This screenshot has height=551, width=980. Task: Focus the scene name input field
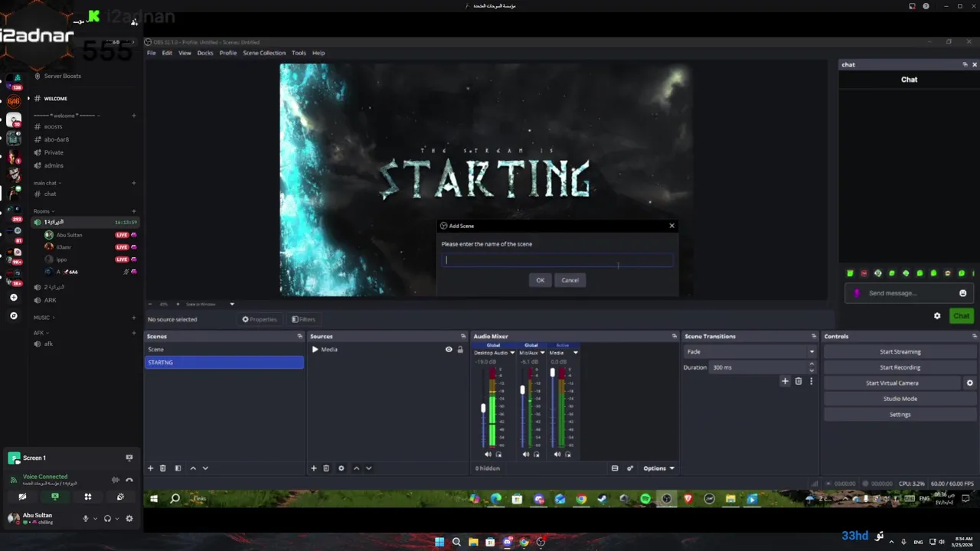(557, 260)
